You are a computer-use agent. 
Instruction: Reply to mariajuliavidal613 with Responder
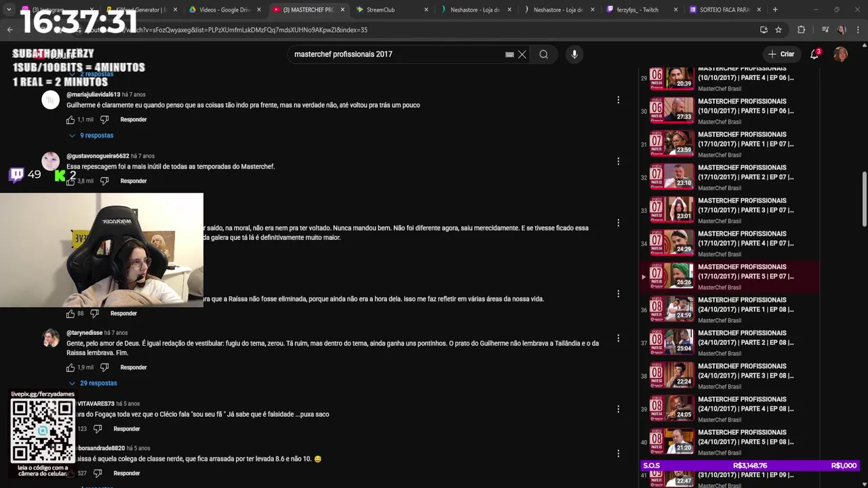134,119
